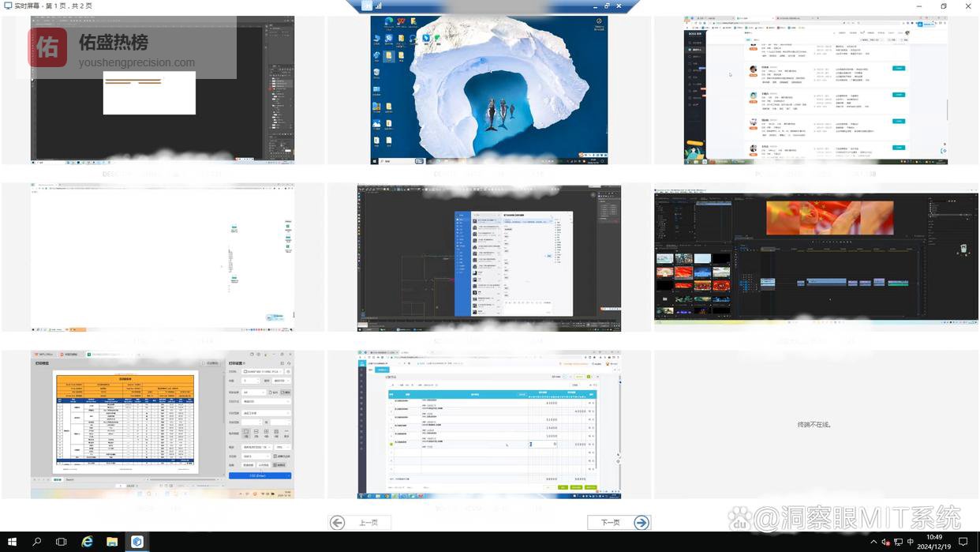Click the 下一页 next page button
Image resolution: width=980 pixels, height=552 pixels.
pyautogui.click(x=619, y=522)
